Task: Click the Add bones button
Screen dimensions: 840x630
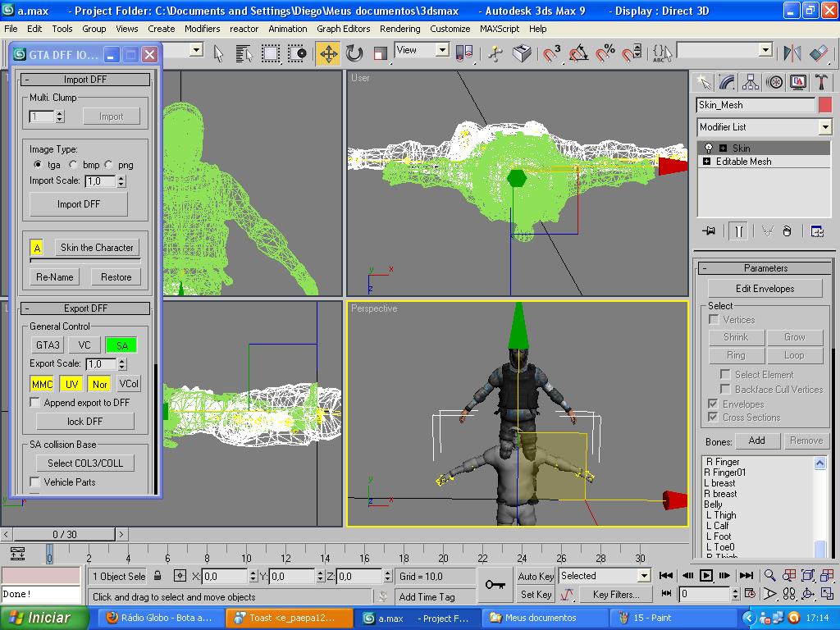Action: [x=756, y=441]
